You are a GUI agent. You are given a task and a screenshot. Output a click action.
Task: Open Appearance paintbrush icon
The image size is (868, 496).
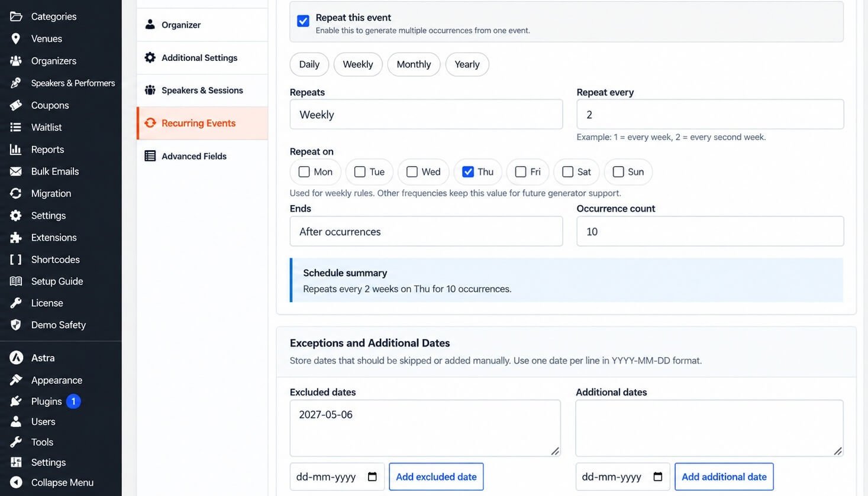pyautogui.click(x=16, y=380)
